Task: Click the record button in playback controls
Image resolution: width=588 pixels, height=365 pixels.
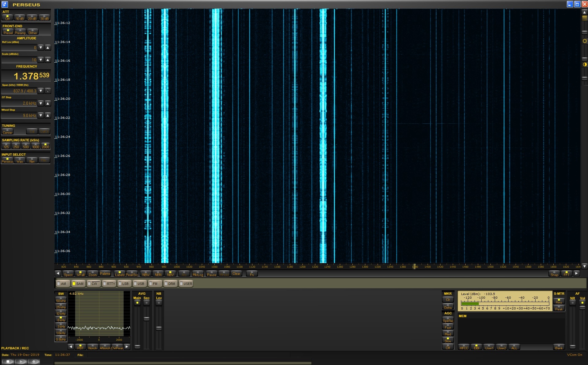Action: pyautogui.click(x=34, y=362)
